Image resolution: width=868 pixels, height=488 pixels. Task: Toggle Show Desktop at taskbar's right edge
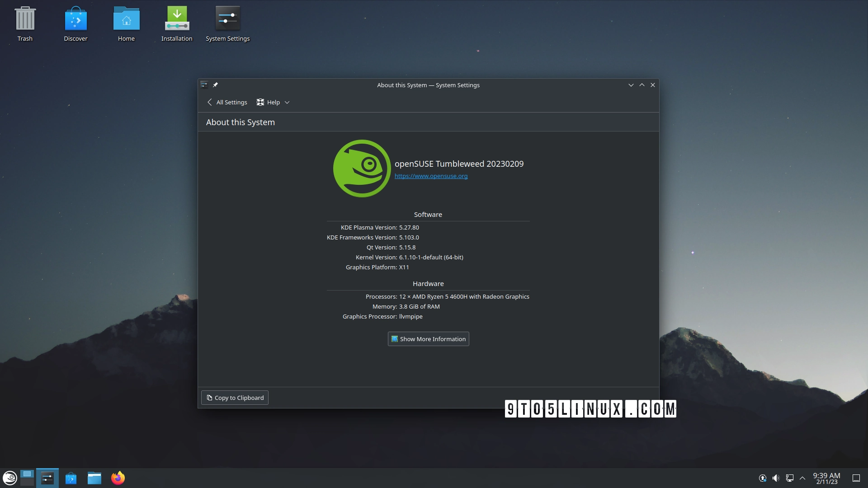pos(857,478)
